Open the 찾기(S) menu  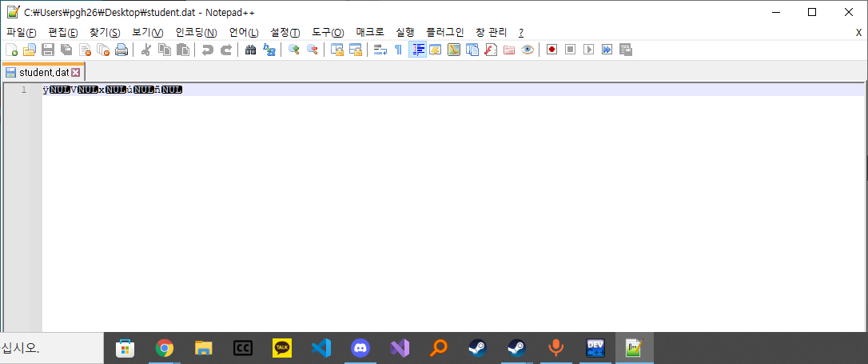105,32
